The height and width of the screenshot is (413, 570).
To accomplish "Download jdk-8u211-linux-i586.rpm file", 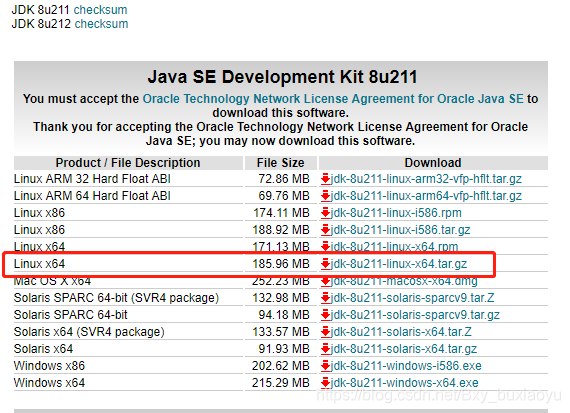I will pos(396,213).
